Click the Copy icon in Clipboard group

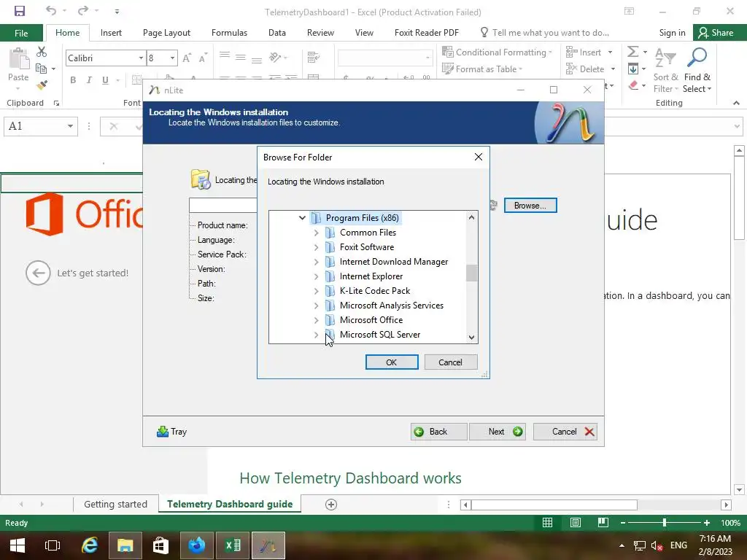pyautogui.click(x=42, y=69)
